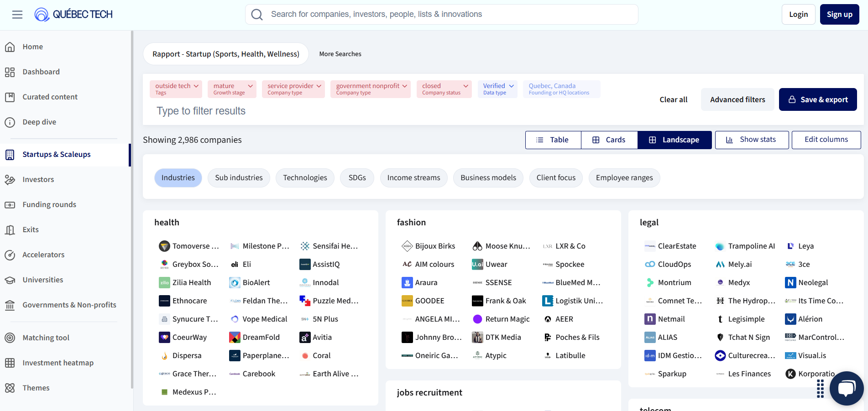868x411 pixels.
Task: Select the SDGs grouping chip
Action: click(x=357, y=178)
